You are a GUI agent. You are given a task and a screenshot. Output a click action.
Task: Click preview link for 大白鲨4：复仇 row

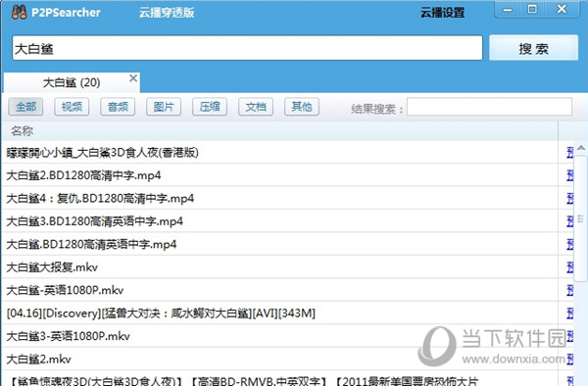click(x=570, y=198)
